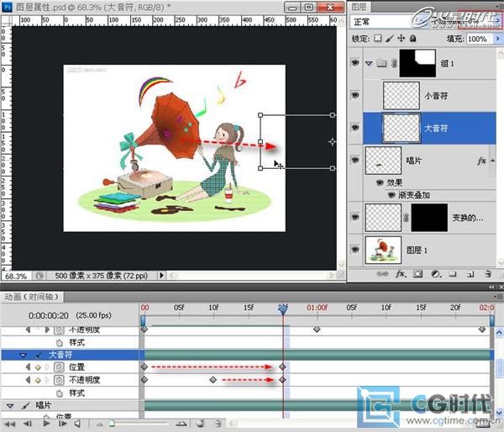Toggle 渐变叠加 effect visibility
This screenshot has width=504, height=432.
(391, 195)
